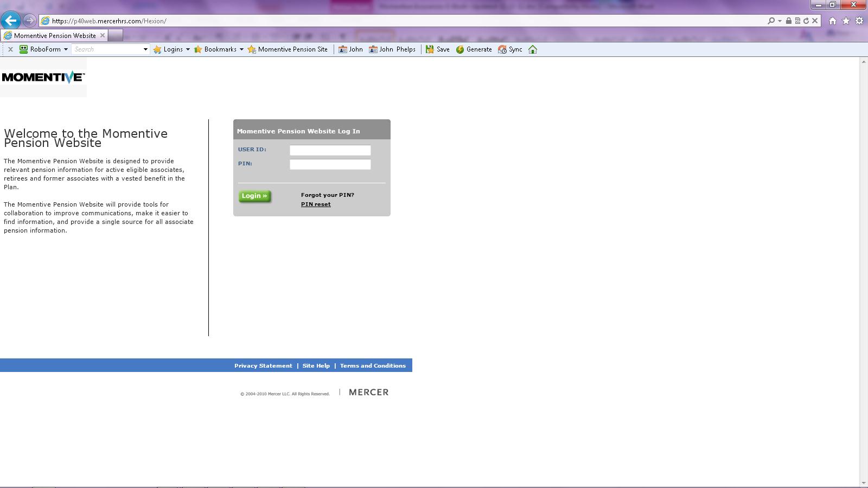The image size is (868, 488).
Task: Select the Momentive Pension Website tab
Action: coord(54,35)
